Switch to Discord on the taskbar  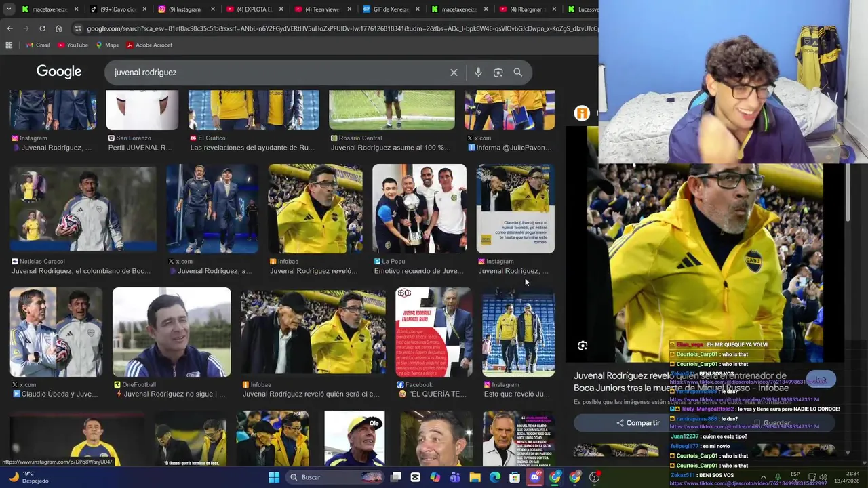tap(535, 477)
